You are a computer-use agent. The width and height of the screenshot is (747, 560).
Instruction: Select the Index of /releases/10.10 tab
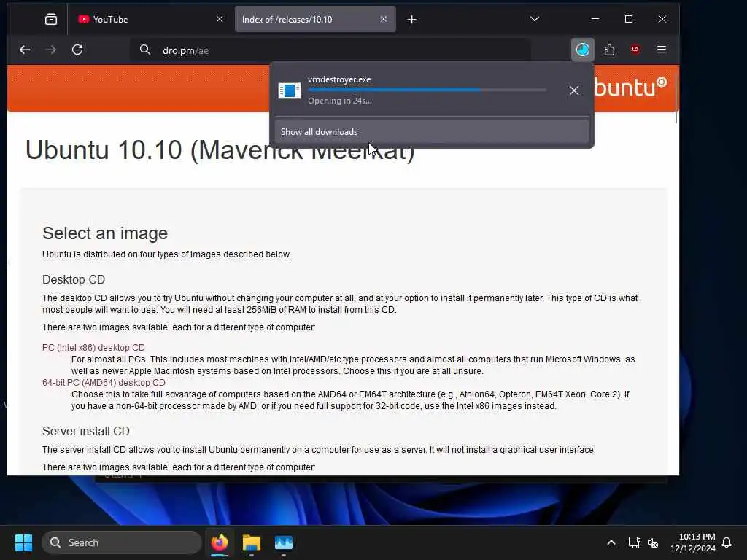coord(315,20)
